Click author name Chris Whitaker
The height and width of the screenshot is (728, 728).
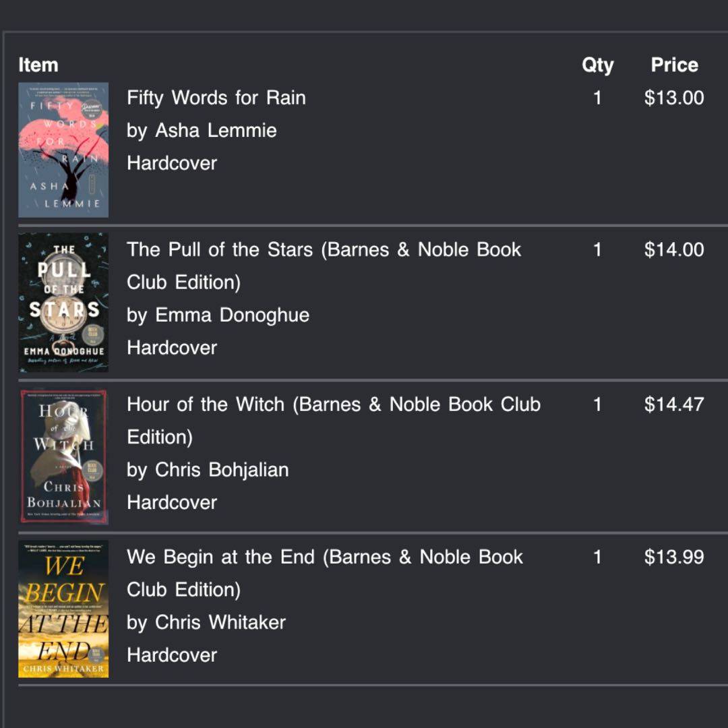point(220,622)
